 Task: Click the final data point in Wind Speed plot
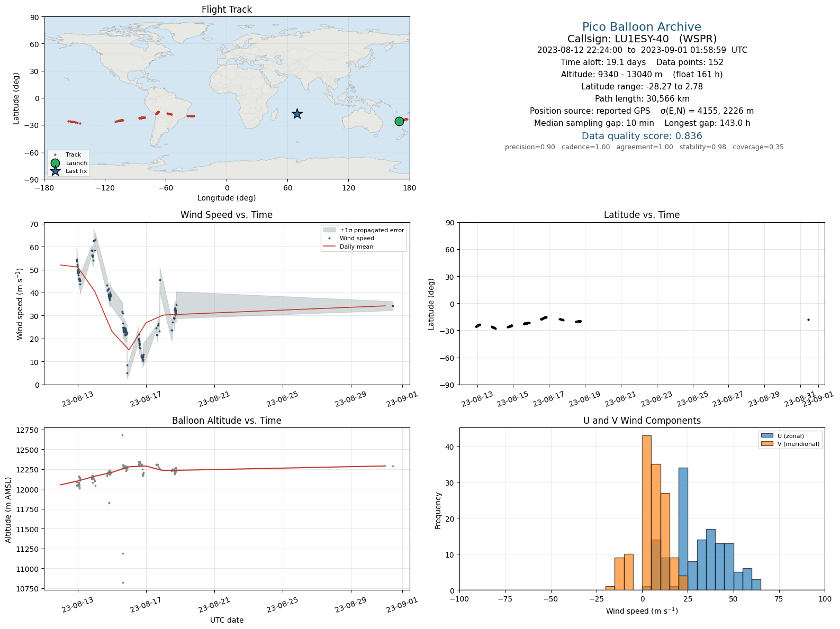tap(393, 306)
